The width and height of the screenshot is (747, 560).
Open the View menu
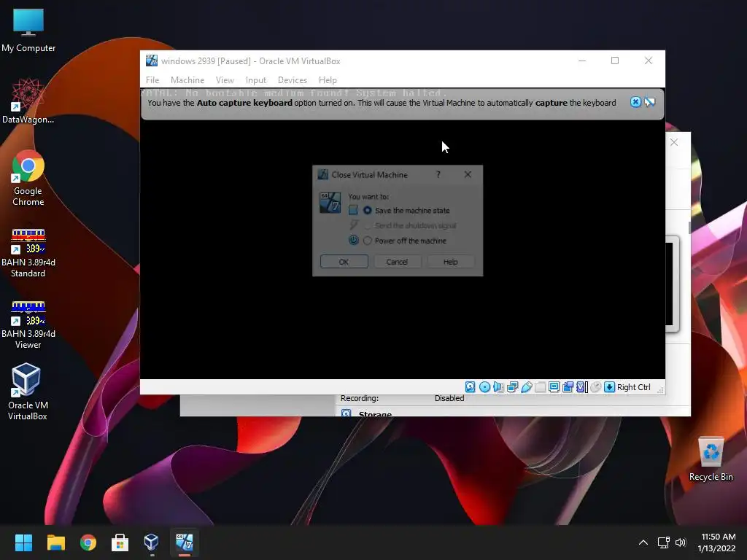click(225, 80)
